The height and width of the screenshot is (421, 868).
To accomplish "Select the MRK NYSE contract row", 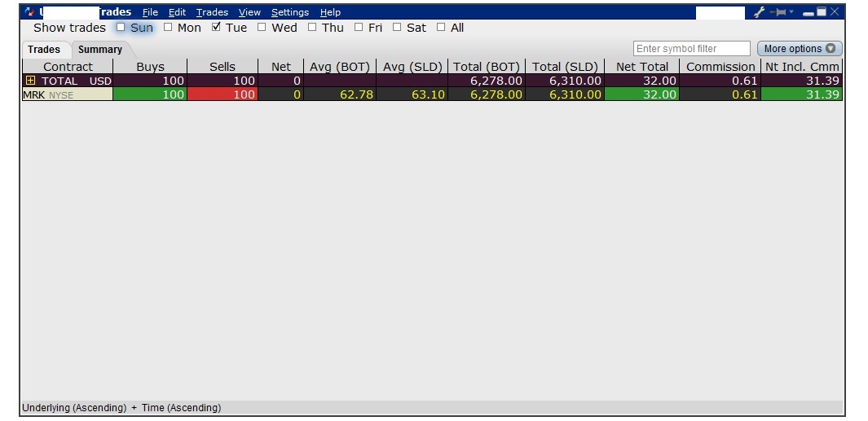I will point(68,94).
